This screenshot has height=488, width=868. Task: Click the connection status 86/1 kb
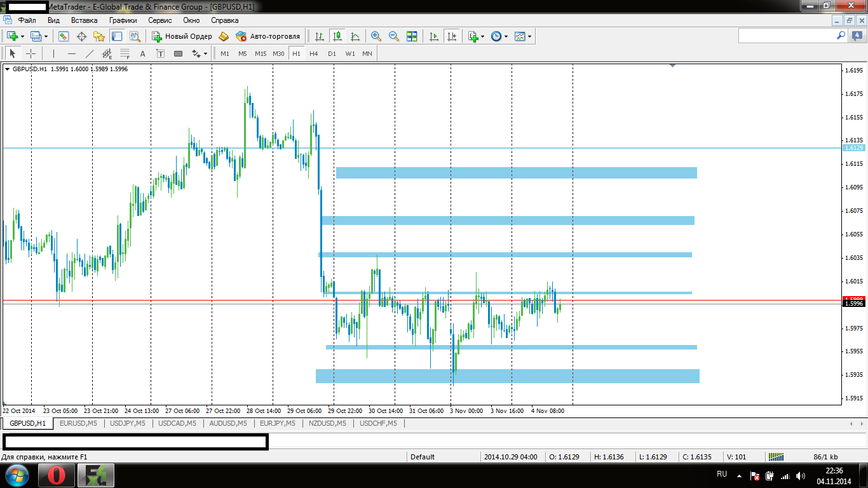tap(825, 456)
